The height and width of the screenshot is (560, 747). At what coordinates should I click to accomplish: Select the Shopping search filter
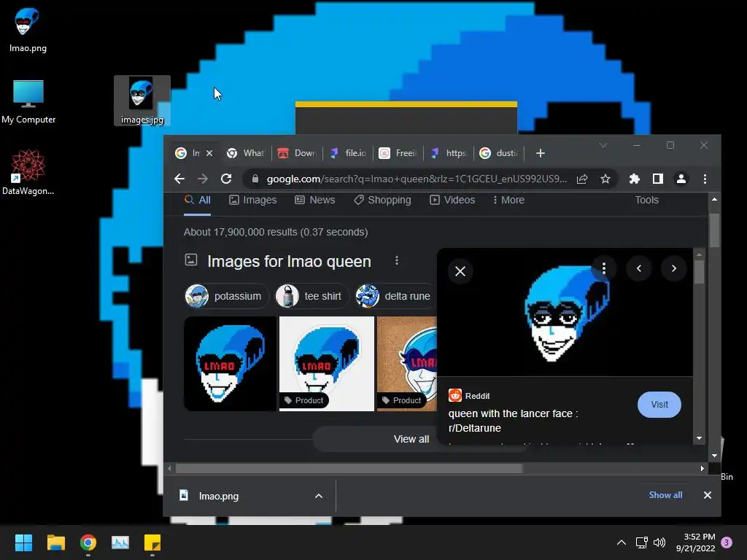382,200
